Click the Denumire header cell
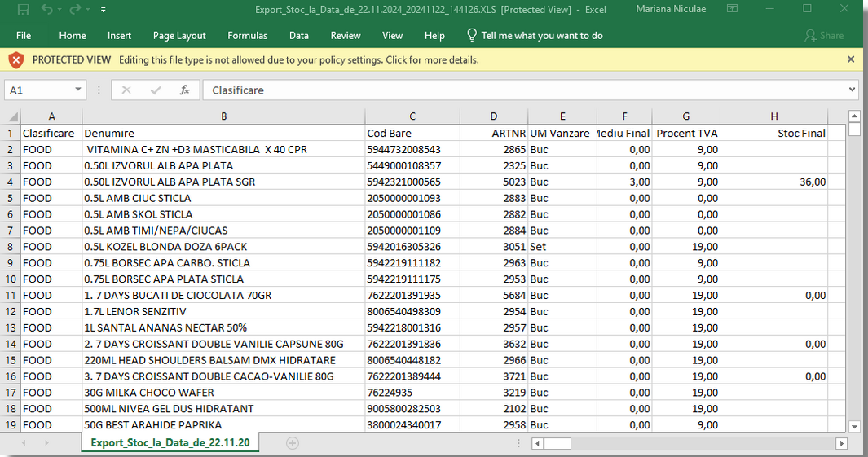The height and width of the screenshot is (457, 868). click(x=223, y=134)
